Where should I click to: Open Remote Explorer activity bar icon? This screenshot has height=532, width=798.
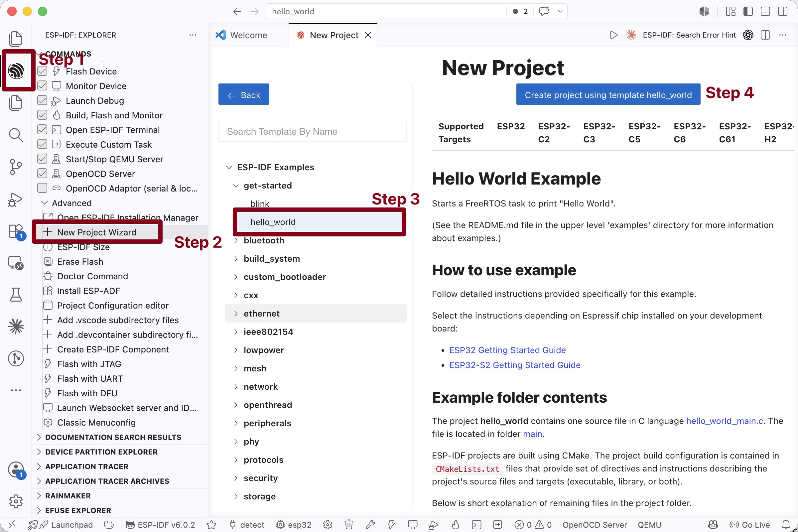[x=16, y=263]
